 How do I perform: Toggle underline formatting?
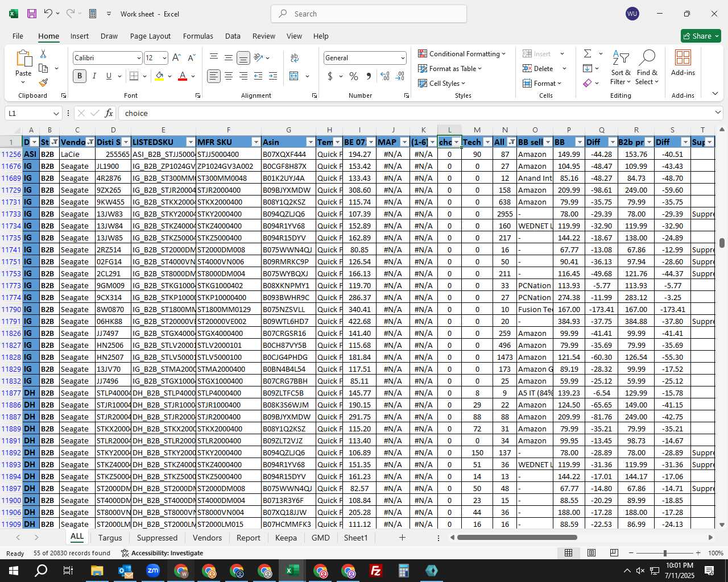coord(109,76)
